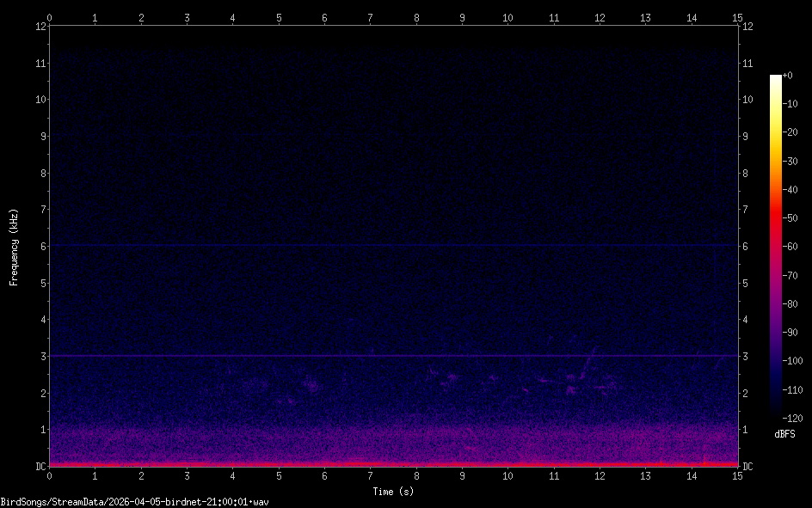Click the 3 kHz label on right axis
Viewport: 812px width, 508px height.
[x=747, y=357]
